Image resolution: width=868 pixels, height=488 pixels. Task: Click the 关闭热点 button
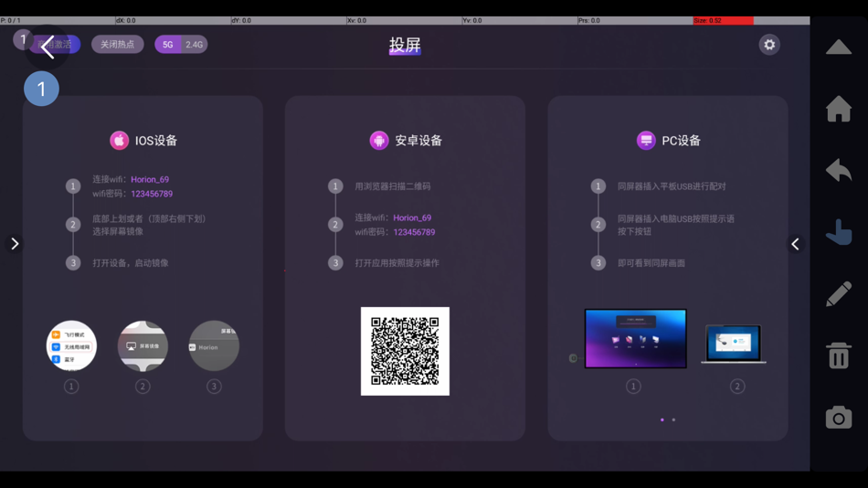click(117, 44)
